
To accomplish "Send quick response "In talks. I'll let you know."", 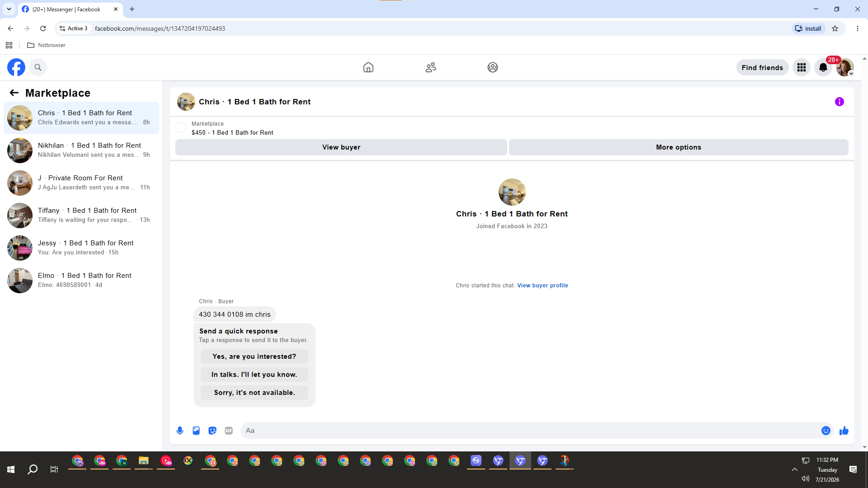I will (255, 375).
